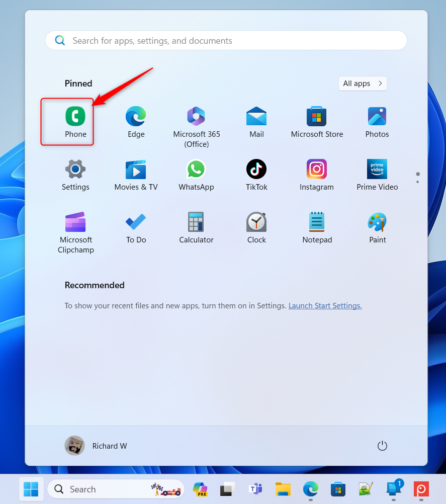This screenshot has height=504, width=446.
Task: Open the Phone app from Pinned
Action: (75, 122)
